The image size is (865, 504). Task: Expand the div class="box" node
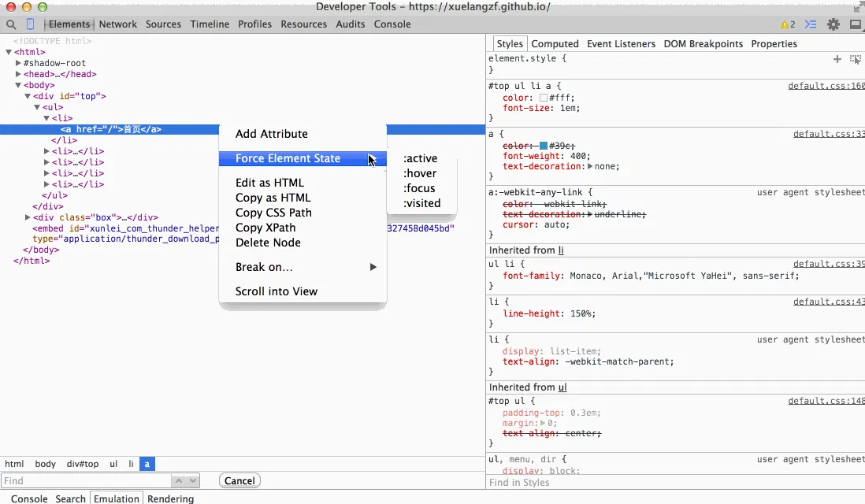point(28,217)
